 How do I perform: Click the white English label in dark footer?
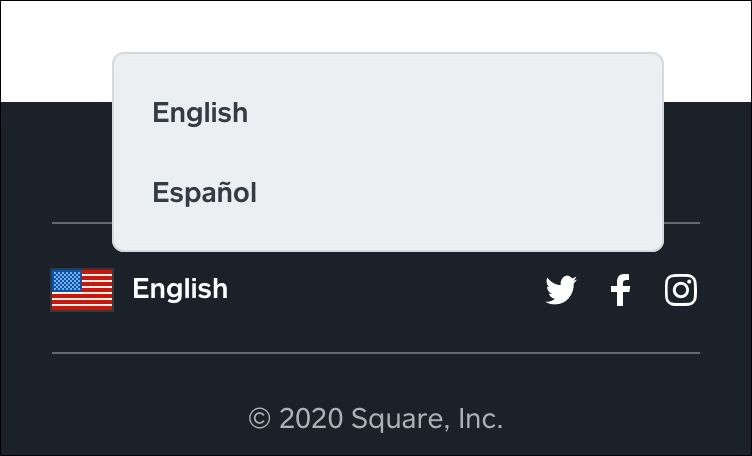pos(180,289)
